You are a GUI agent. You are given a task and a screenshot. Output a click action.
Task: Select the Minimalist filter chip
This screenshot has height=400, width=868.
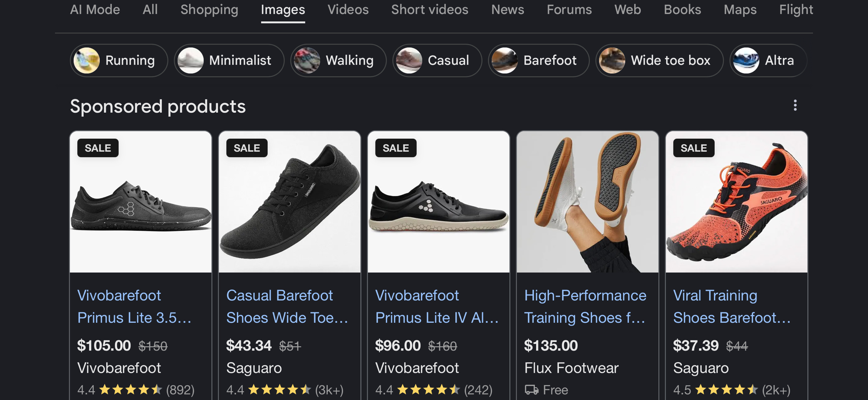[229, 60]
